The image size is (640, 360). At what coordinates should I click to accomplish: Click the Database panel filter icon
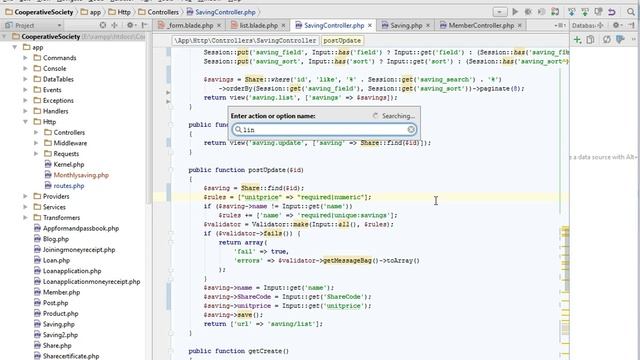620,40
